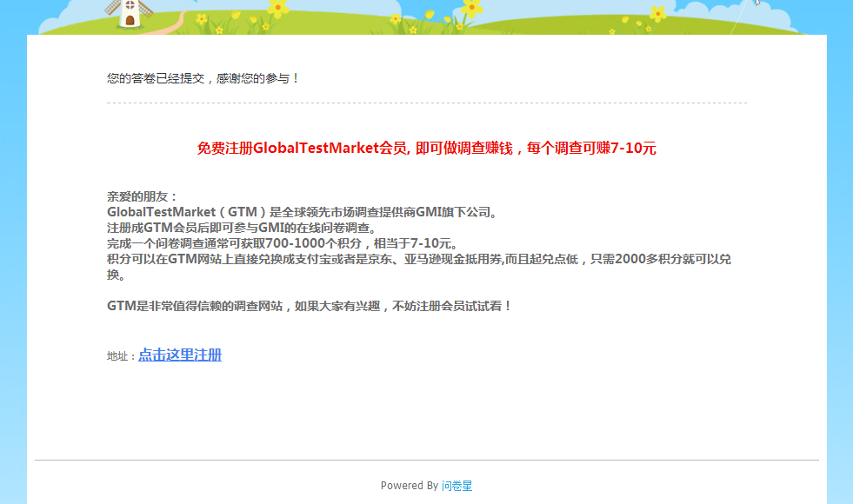
Task: Open the 点击这里注册 registration link
Action: (180, 355)
